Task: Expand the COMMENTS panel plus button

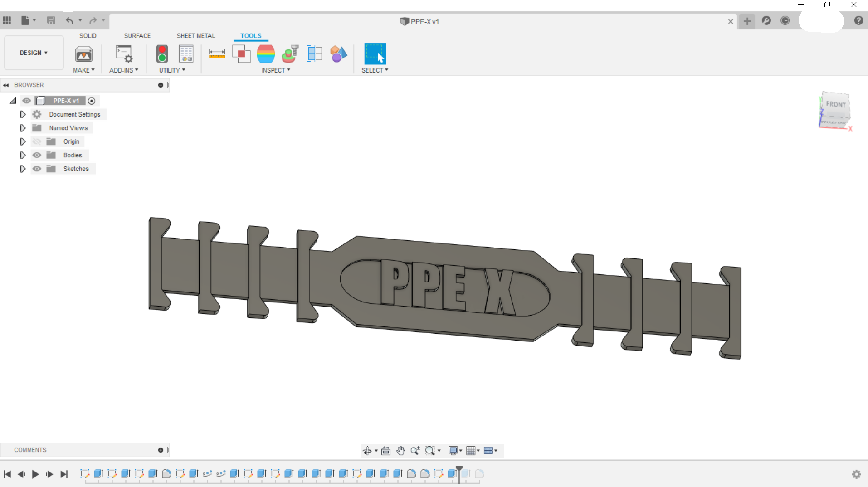Action: point(161,450)
